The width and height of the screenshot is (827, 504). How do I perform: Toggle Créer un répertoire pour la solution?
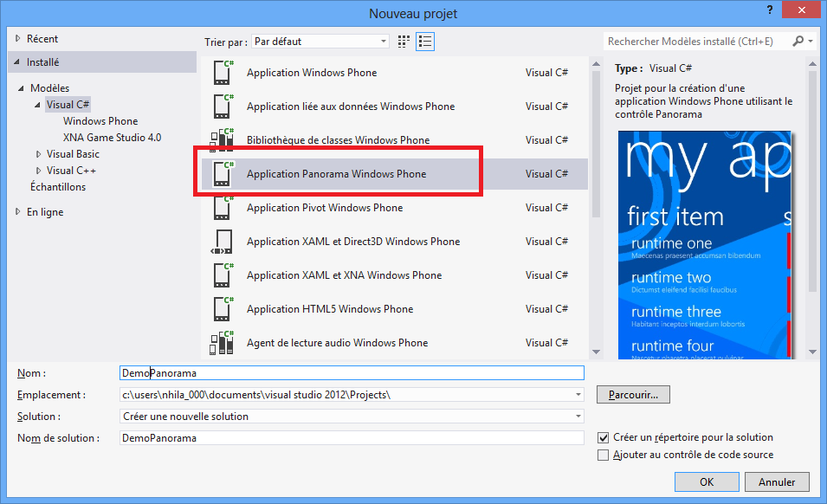coord(604,437)
